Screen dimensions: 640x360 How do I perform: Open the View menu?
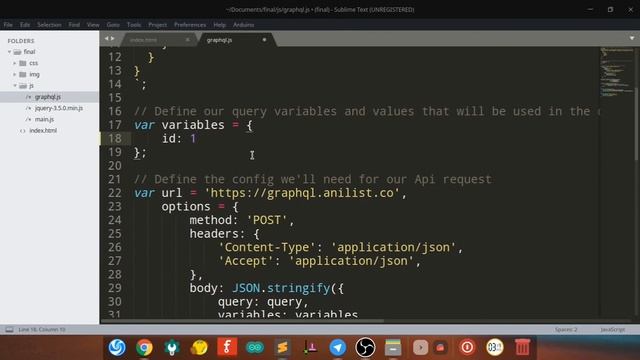pos(93,25)
